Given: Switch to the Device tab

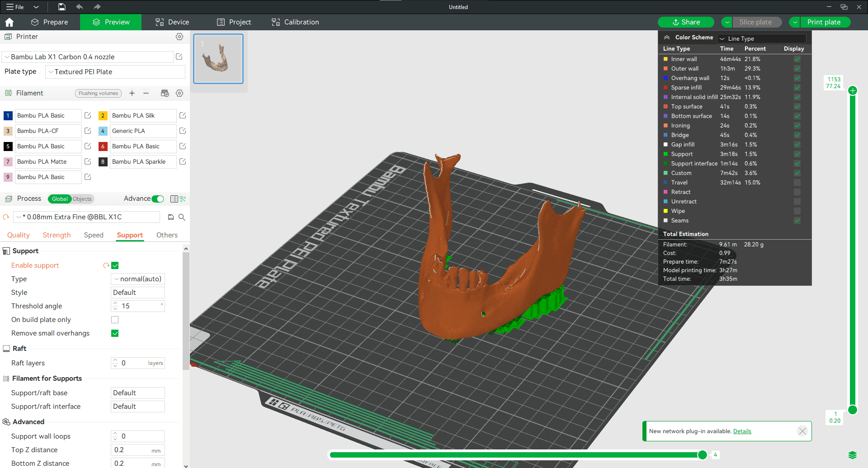Looking at the screenshot, I should click(172, 22).
